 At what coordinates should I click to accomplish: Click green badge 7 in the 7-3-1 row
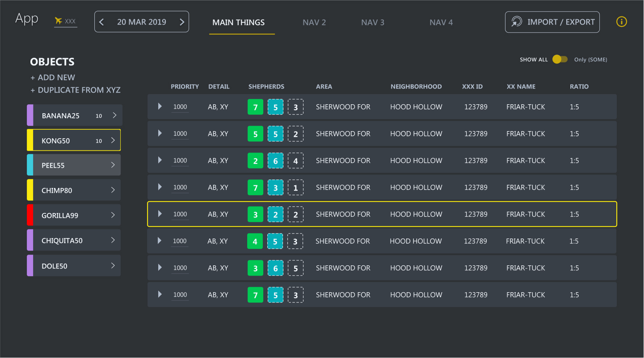coord(256,188)
